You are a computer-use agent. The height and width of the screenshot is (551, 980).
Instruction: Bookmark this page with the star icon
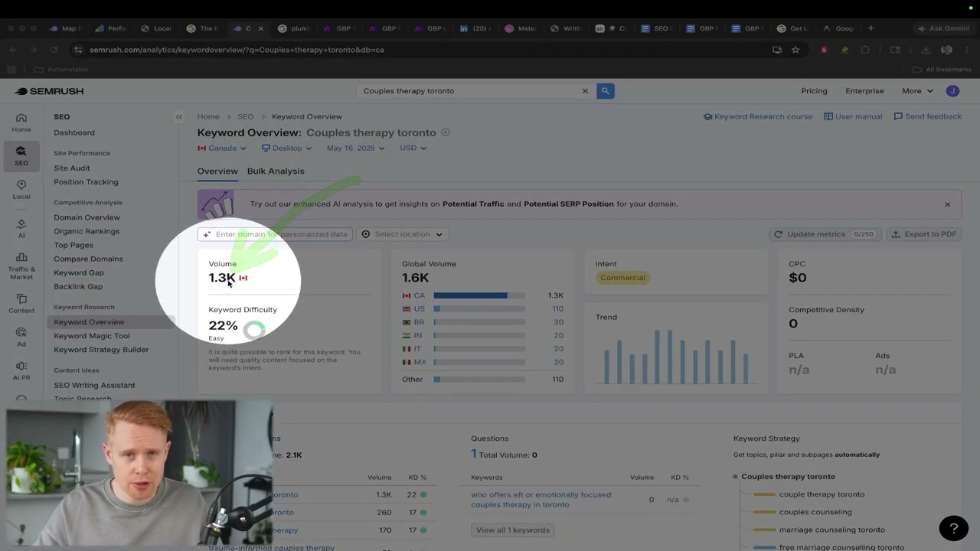(x=795, y=50)
